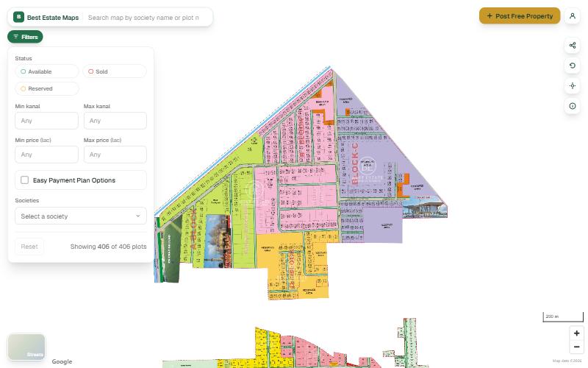Click the Max price input field

(x=115, y=155)
